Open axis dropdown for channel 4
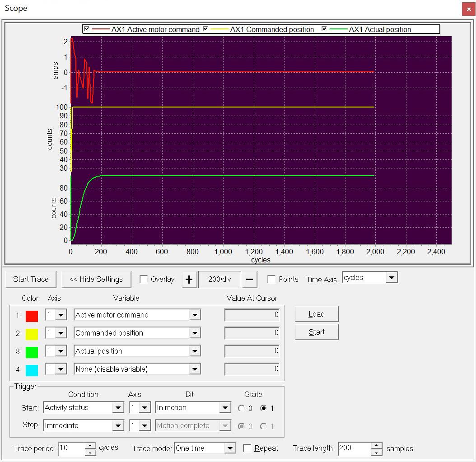 click(61, 369)
